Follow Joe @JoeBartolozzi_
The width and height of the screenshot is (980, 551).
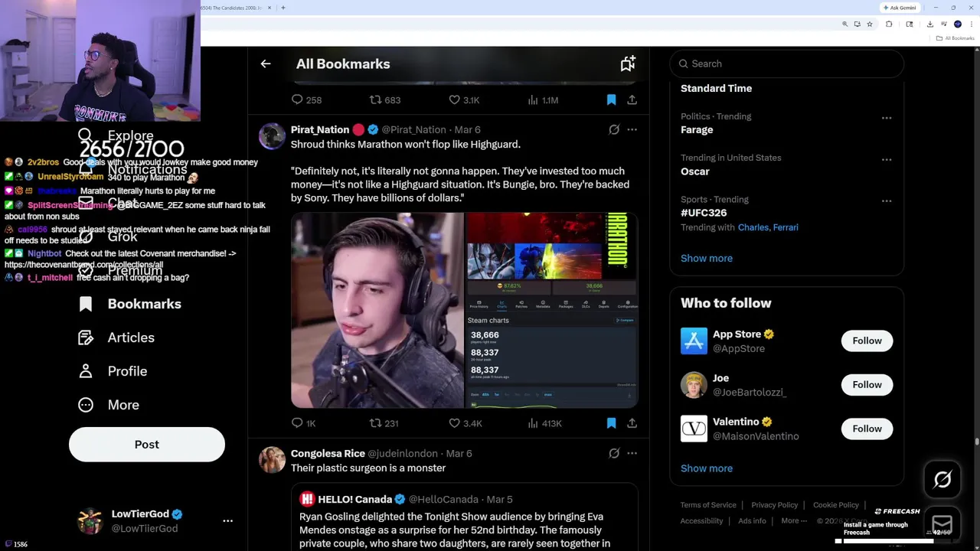point(867,385)
